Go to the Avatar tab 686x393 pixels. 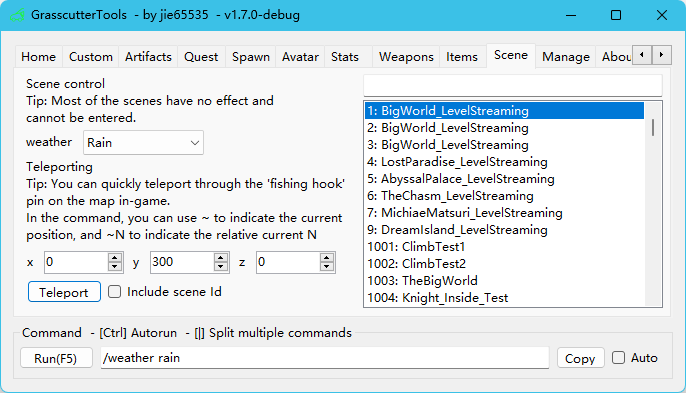point(300,57)
